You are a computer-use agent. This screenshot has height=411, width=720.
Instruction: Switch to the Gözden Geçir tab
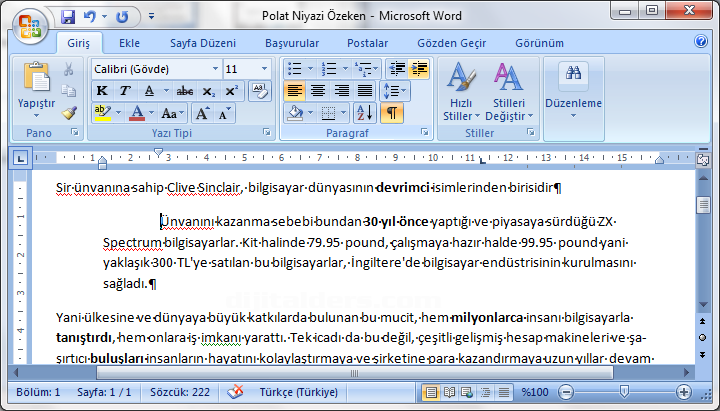(451, 43)
